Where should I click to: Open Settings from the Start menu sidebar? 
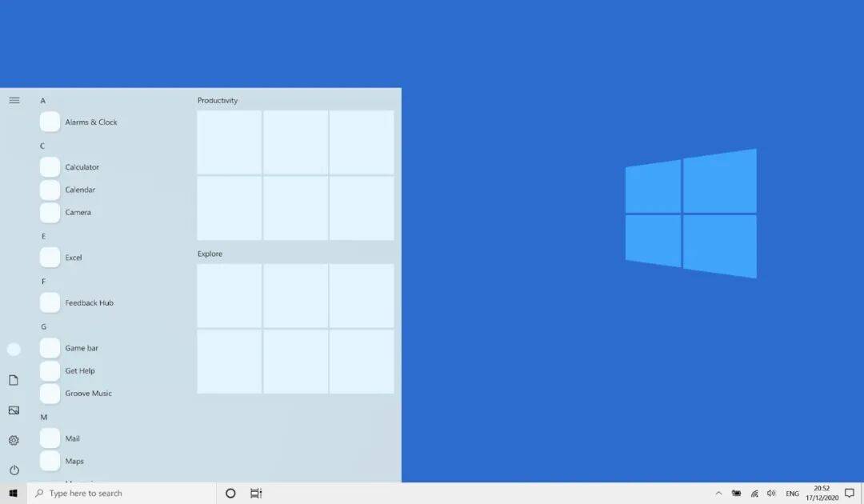pos(14,439)
